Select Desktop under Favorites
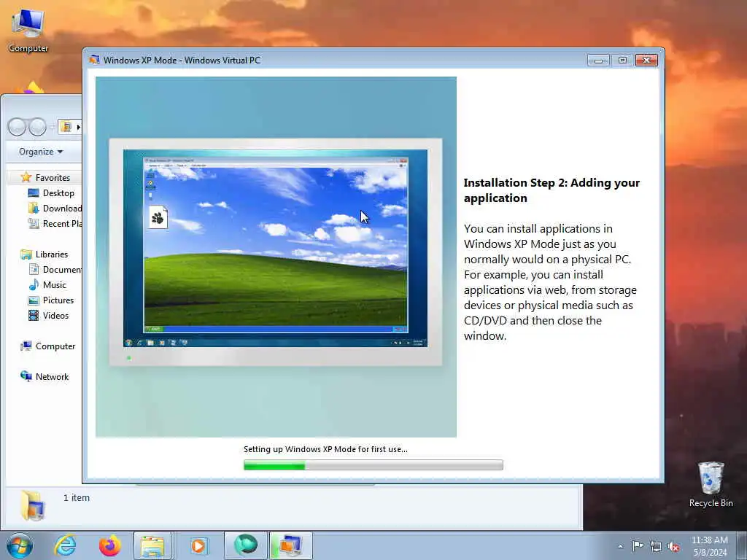Screen dimensions: 747x560 coord(52,192)
